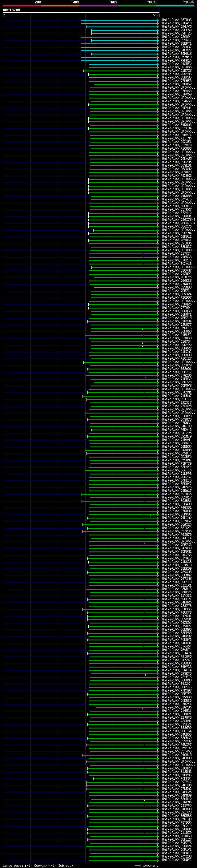
Task: Select hit UniRef100_Q86X76-4
Action: (x=179, y=223)
